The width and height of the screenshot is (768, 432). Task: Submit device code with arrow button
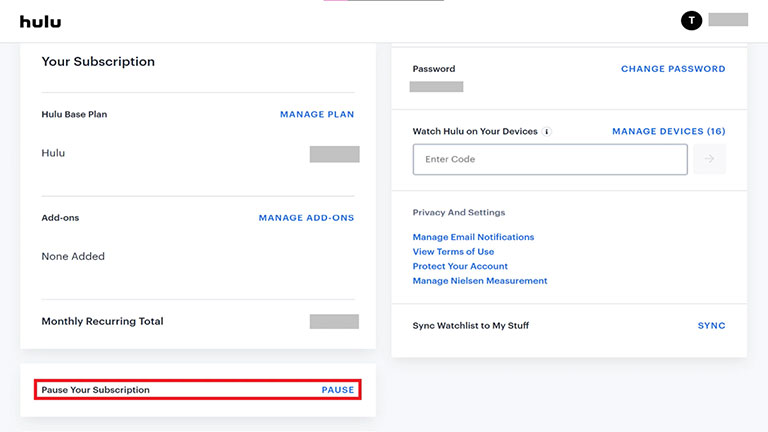[709, 159]
